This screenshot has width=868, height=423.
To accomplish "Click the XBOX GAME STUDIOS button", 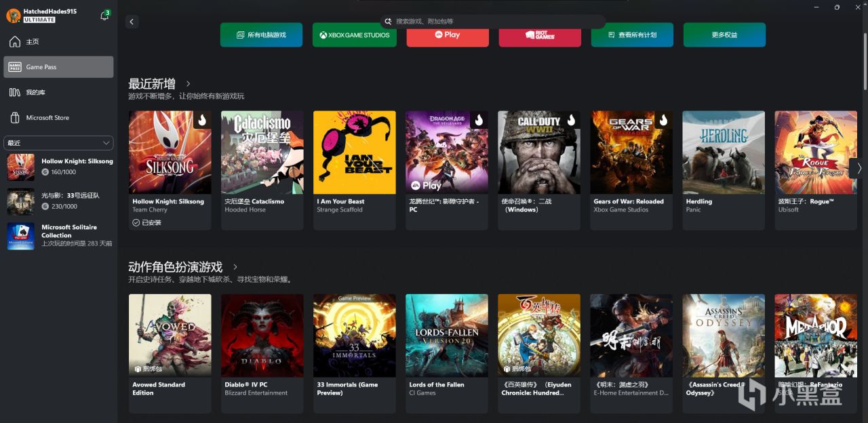I will pos(353,35).
